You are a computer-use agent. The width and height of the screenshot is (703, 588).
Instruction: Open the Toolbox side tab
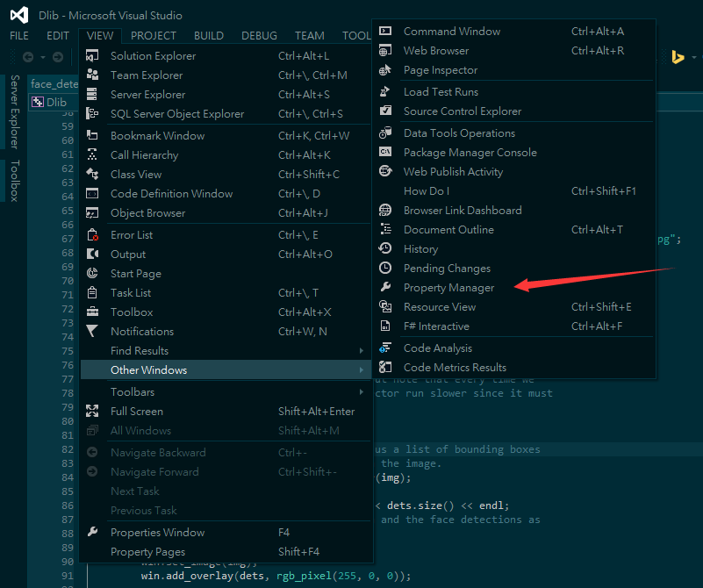pos(15,181)
